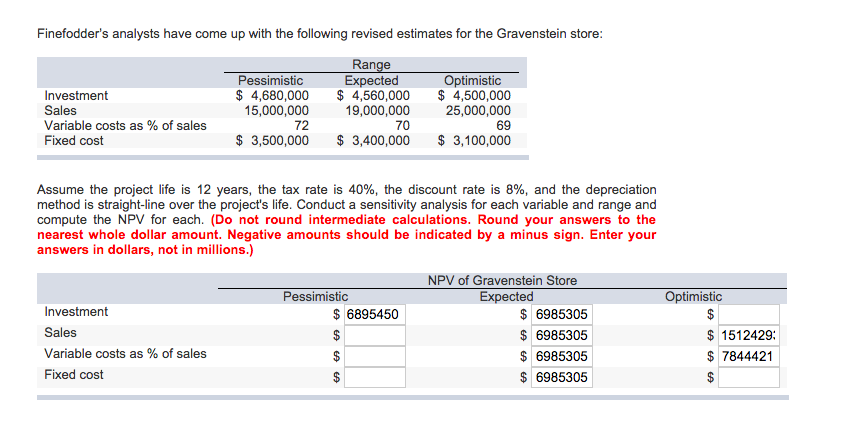The width and height of the screenshot is (862, 427).
Task: Click Variable costs label in the NPV table
Action: pyautogui.click(x=125, y=353)
